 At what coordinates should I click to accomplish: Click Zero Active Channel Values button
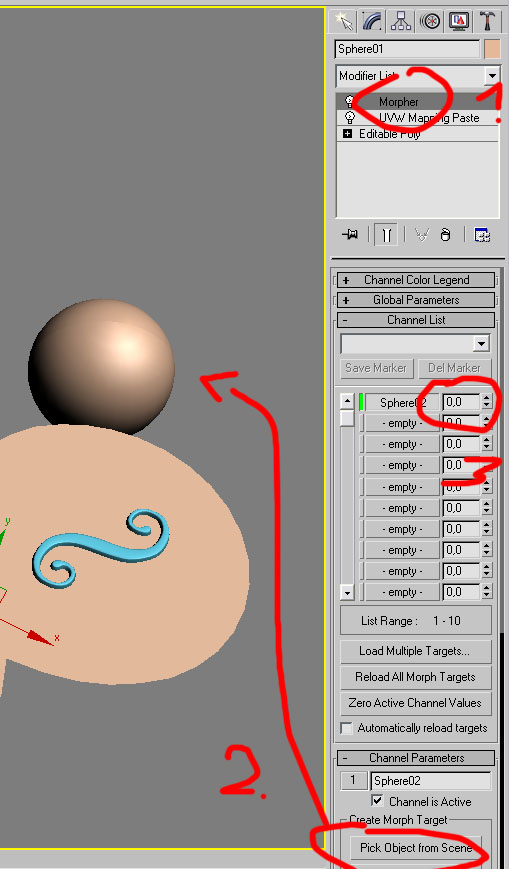[415, 703]
